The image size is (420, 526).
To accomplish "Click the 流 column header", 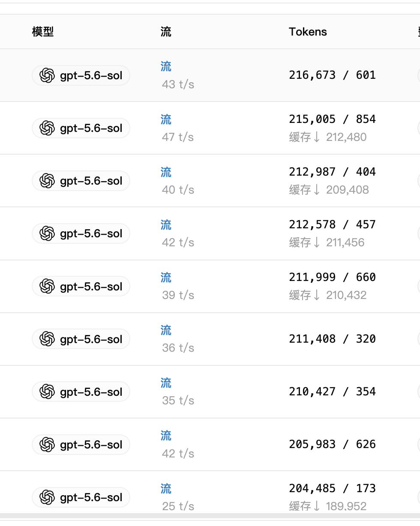I will pyautogui.click(x=166, y=32).
